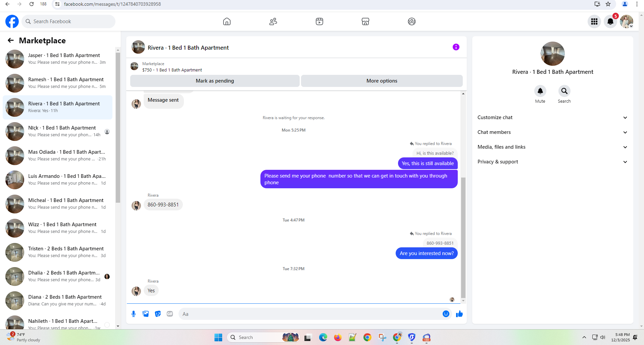Screen dimensions: 644x345
Task: Open the Micheal conversation
Action: click(58, 204)
